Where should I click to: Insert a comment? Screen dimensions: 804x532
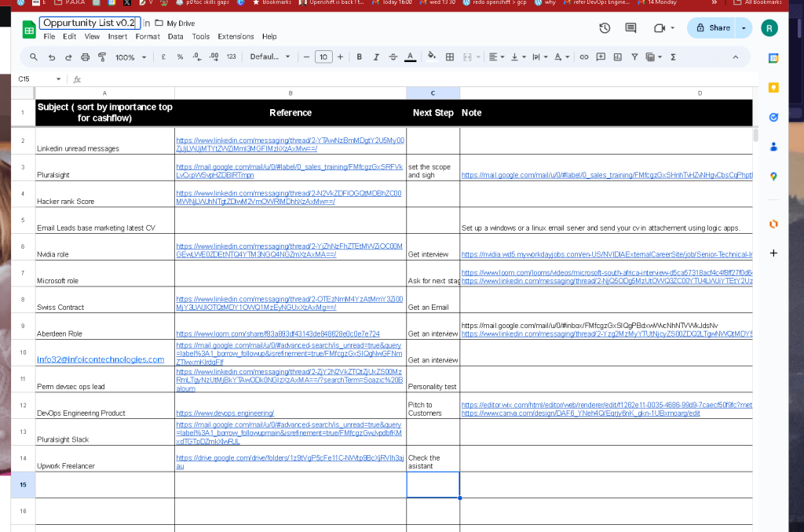[601, 57]
